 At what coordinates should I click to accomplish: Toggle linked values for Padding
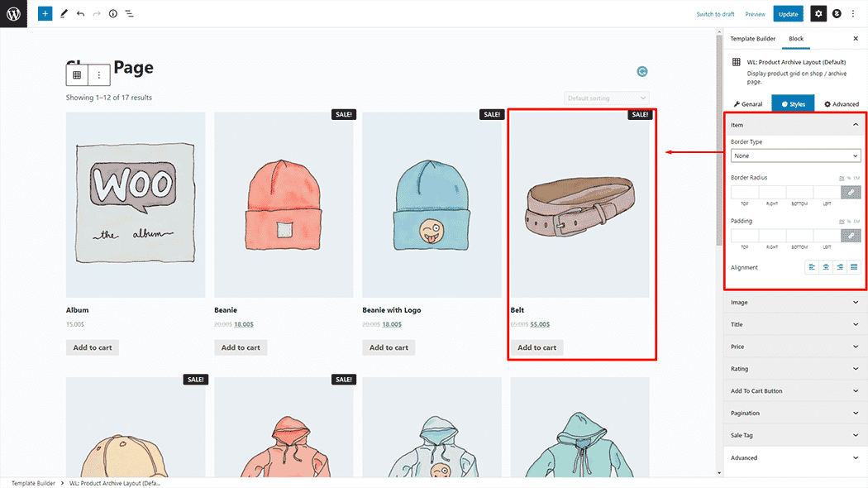[851, 236]
